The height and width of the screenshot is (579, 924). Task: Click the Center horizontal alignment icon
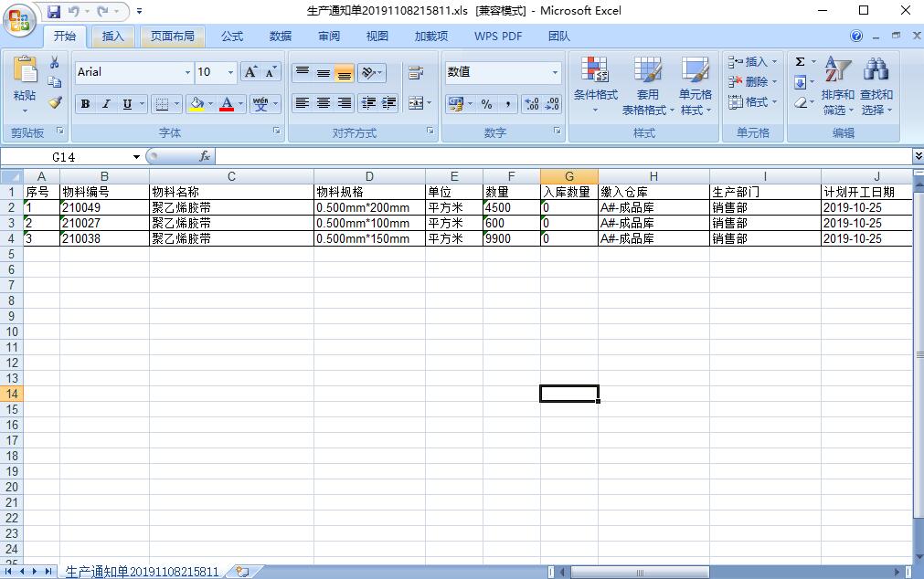[324, 104]
